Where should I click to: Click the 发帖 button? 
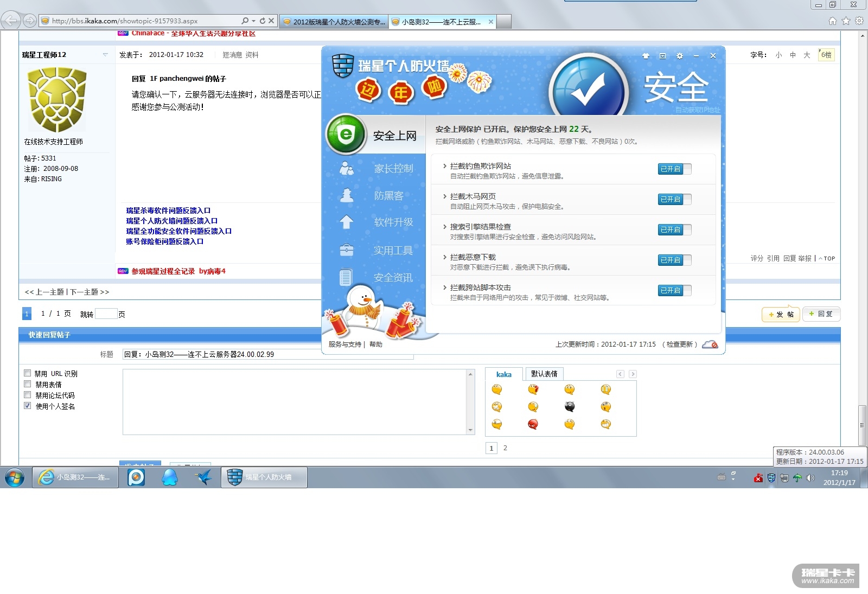point(781,314)
